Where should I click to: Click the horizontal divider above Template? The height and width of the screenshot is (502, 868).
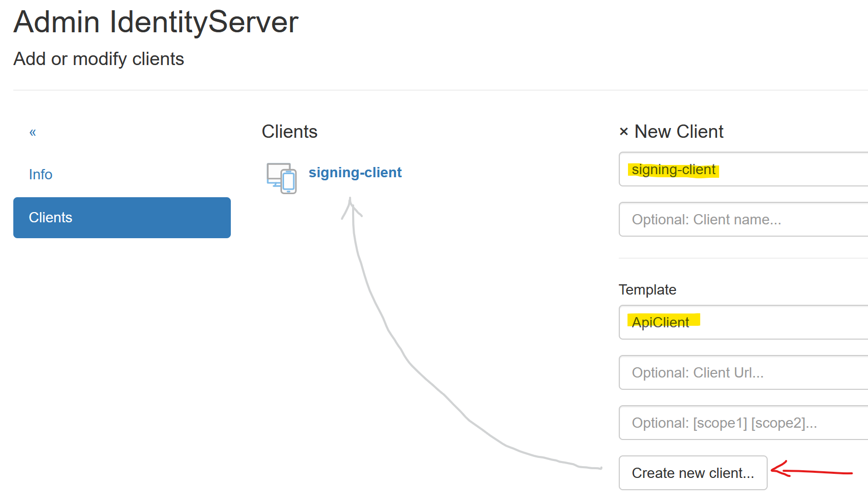coord(742,258)
